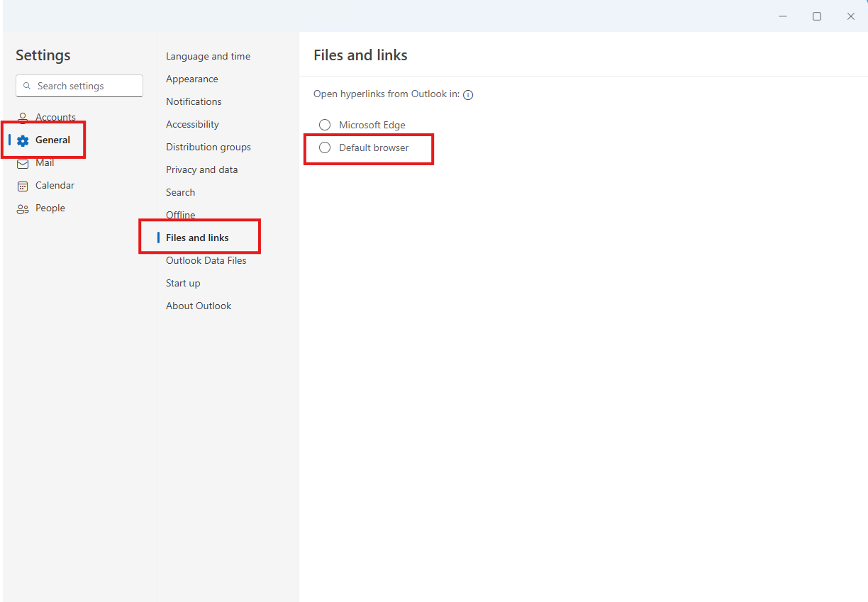Open Outlook Data Files section

click(x=206, y=260)
